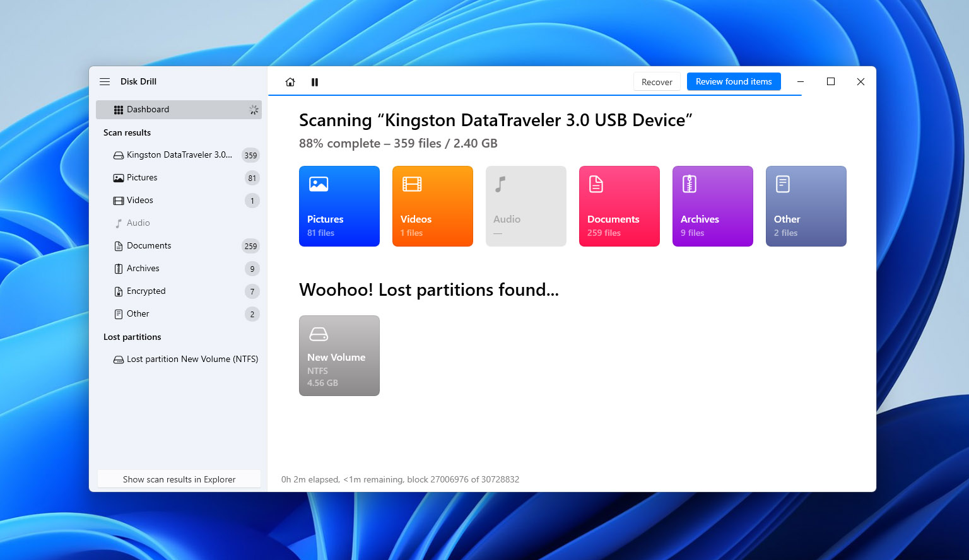Click the gray Audio card

pos(526,206)
